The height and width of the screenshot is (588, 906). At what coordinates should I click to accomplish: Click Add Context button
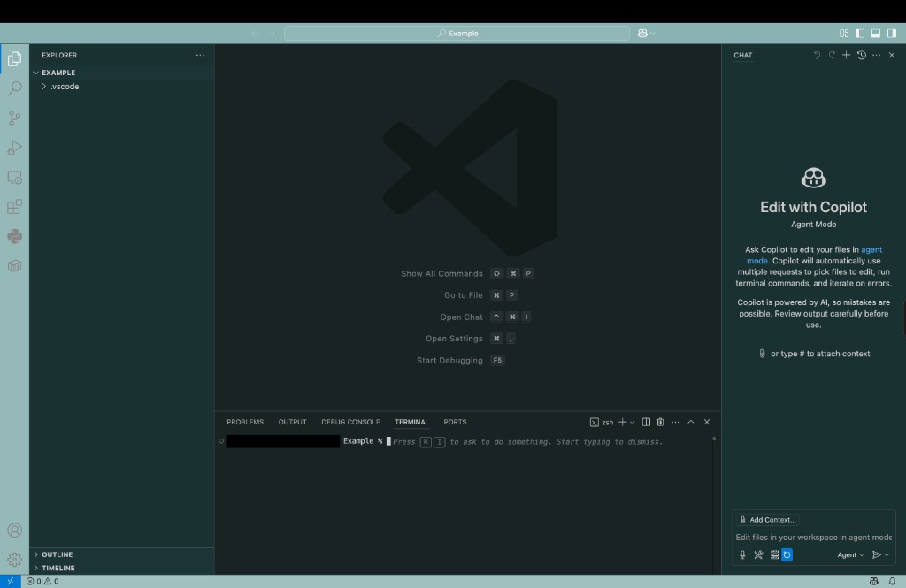[767, 520]
